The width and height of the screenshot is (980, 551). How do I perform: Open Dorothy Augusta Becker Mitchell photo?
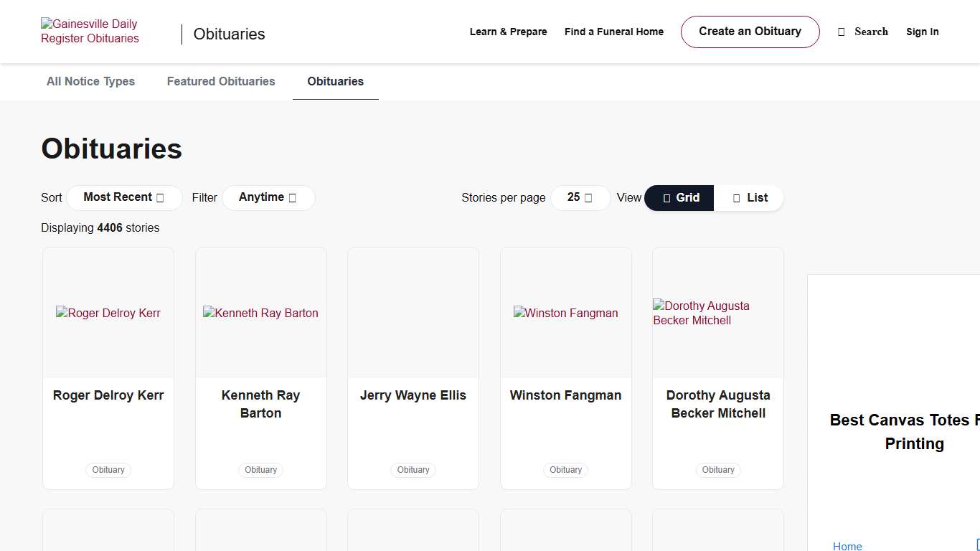(717, 313)
